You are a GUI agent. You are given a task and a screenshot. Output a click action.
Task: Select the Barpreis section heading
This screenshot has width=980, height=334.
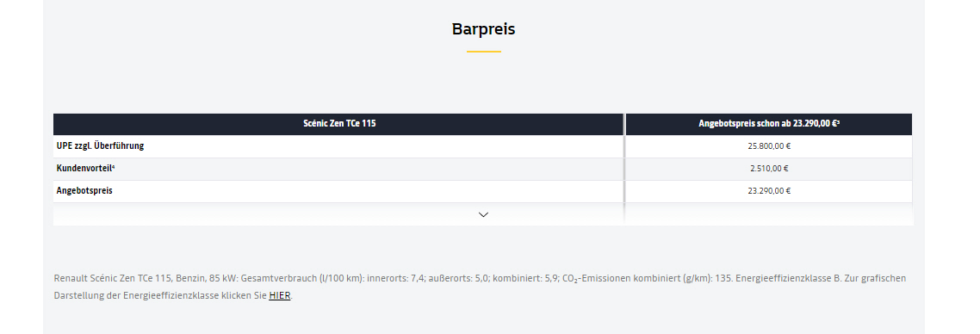[x=484, y=28]
